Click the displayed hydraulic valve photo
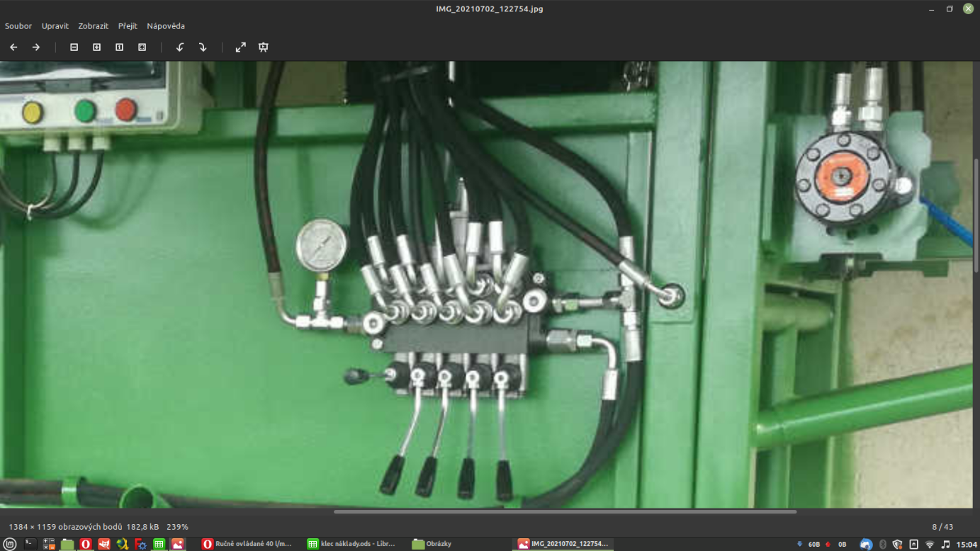Screen dimensions: 980x551 487,284
